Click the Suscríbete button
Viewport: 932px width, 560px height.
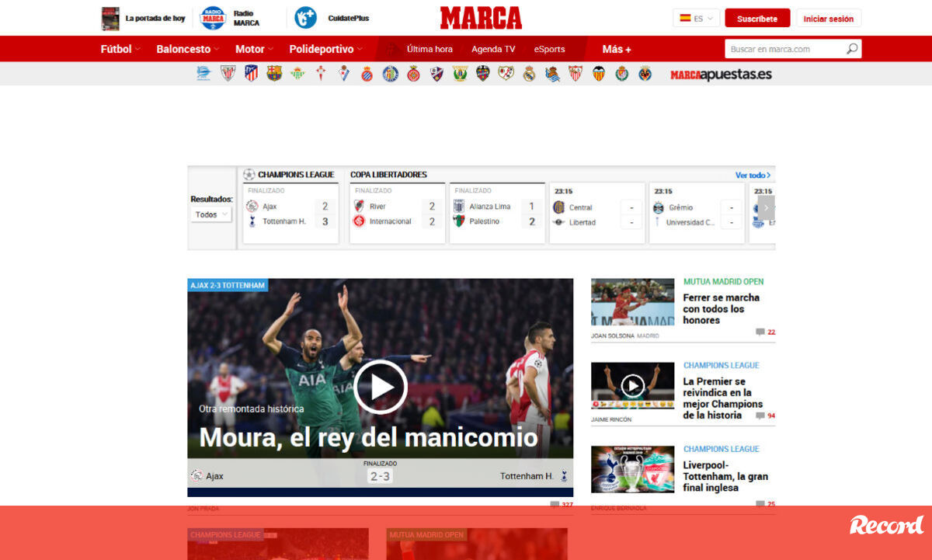click(757, 18)
